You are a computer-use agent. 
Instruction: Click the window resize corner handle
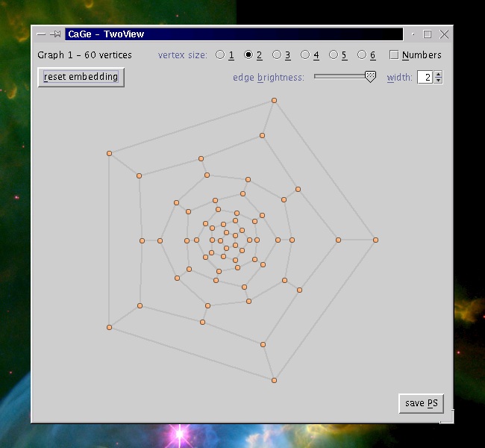(x=447, y=417)
